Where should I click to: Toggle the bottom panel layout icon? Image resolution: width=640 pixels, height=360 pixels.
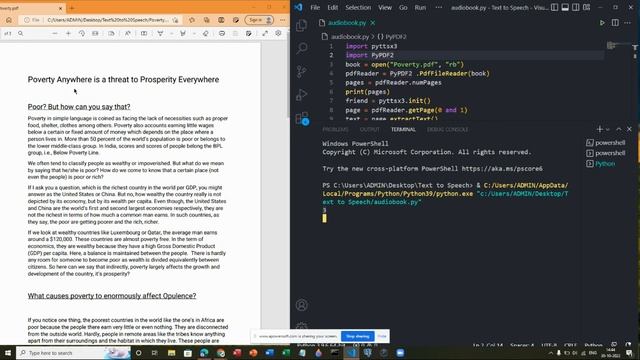pos(565,7)
